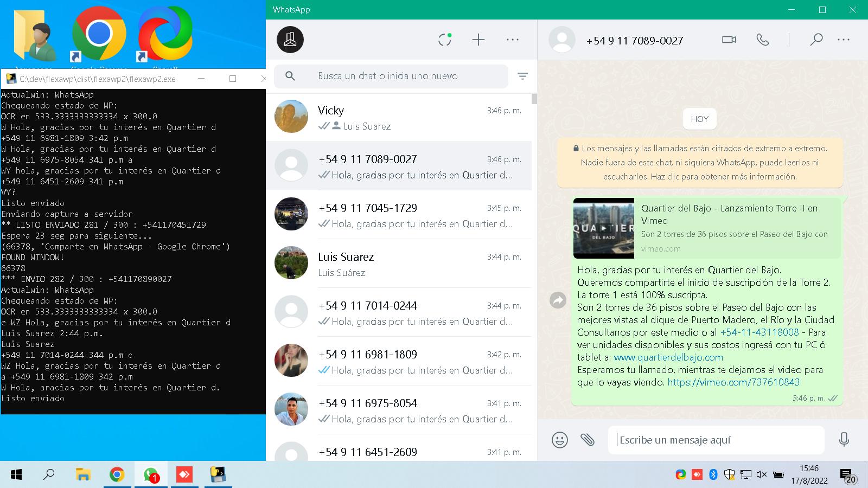Open the +54 9 11 7045-1729 chat

click(399, 215)
